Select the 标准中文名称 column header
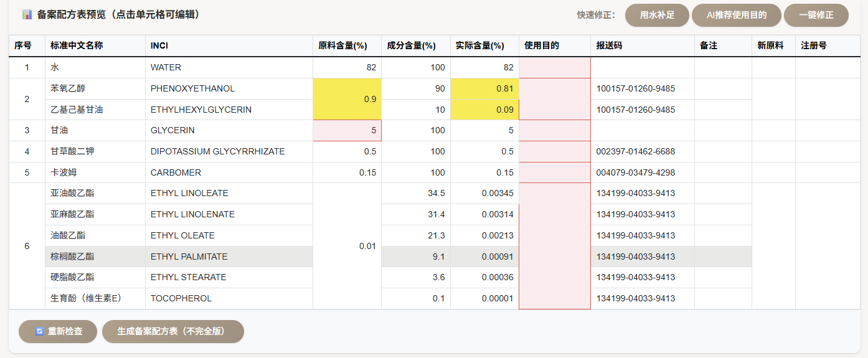 (95, 46)
